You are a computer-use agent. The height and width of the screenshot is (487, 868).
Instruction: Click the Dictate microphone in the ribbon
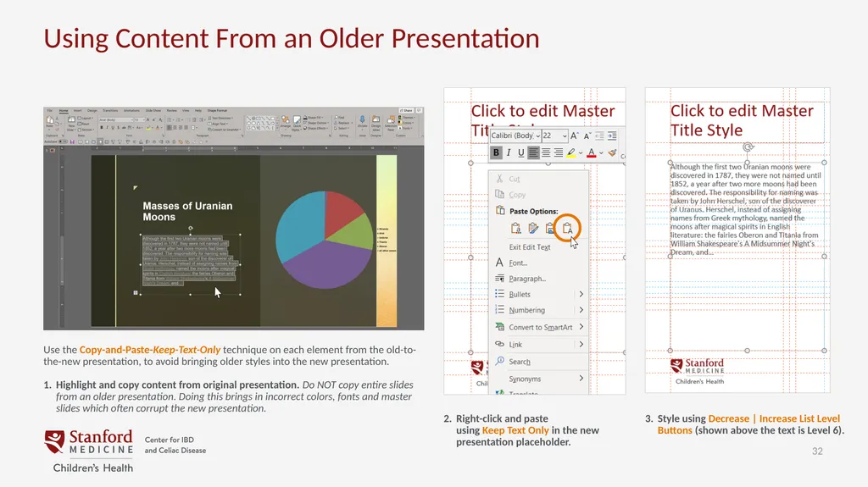[x=362, y=123]
